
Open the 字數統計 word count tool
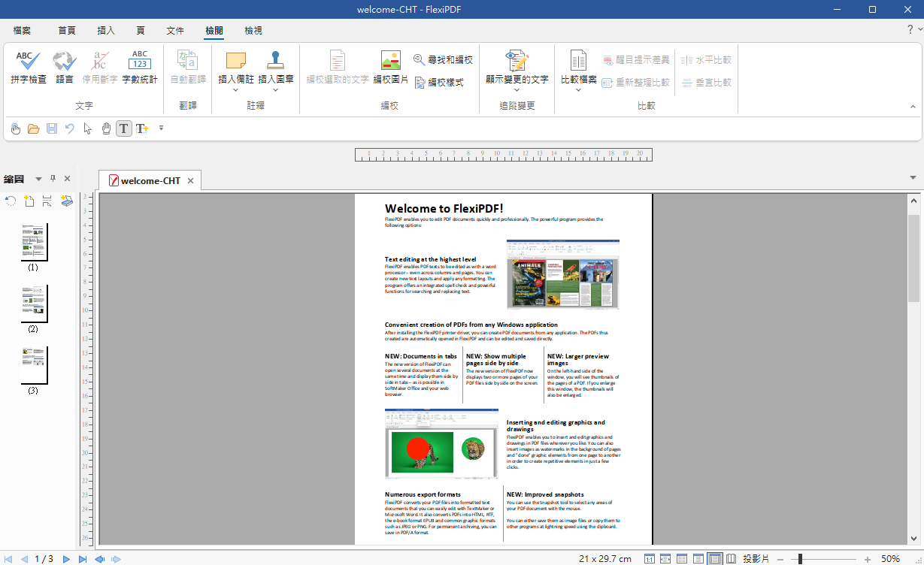pos(140,68)
